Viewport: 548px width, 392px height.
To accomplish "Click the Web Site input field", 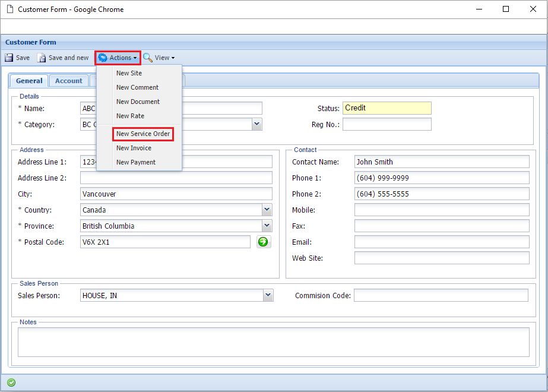I will click(442, 258).
